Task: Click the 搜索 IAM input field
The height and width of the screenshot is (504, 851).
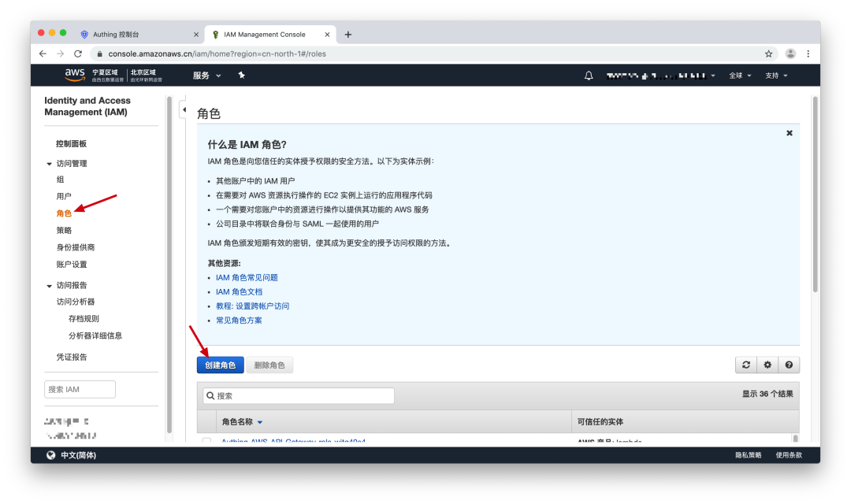Action: [80, 390]
